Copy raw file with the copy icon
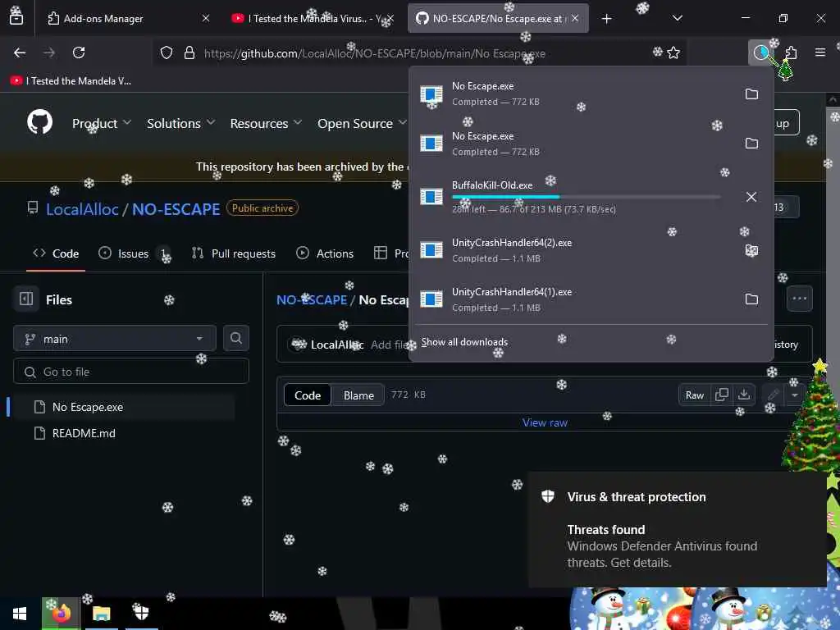The height and width of the screenshot is (630, 840). pyautogui.click(x=722, y=395)
